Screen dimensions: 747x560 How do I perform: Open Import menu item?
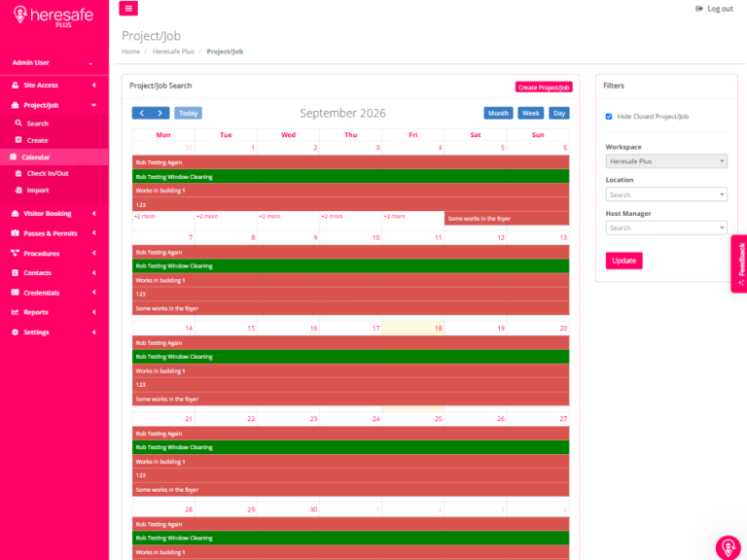click(38, 190)
